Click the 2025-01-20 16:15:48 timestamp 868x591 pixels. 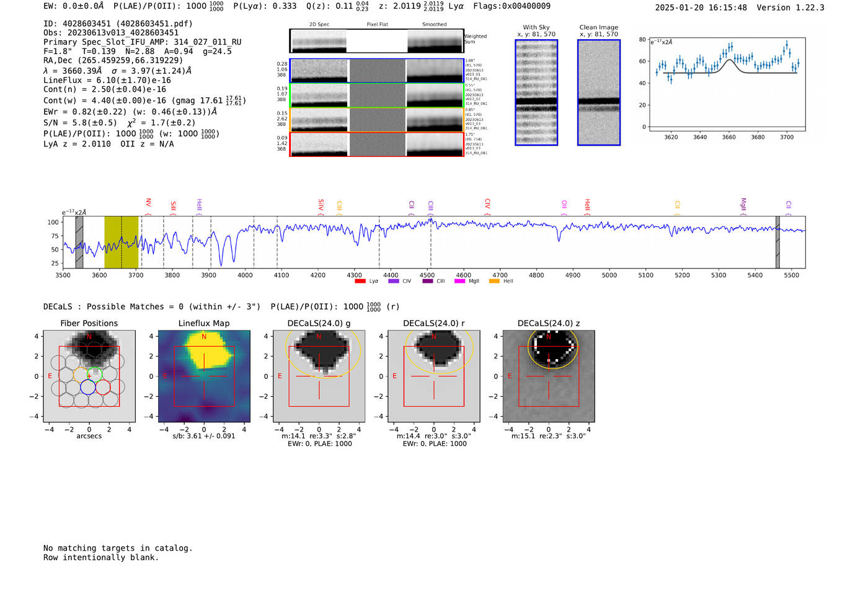[x=701, y=8]
